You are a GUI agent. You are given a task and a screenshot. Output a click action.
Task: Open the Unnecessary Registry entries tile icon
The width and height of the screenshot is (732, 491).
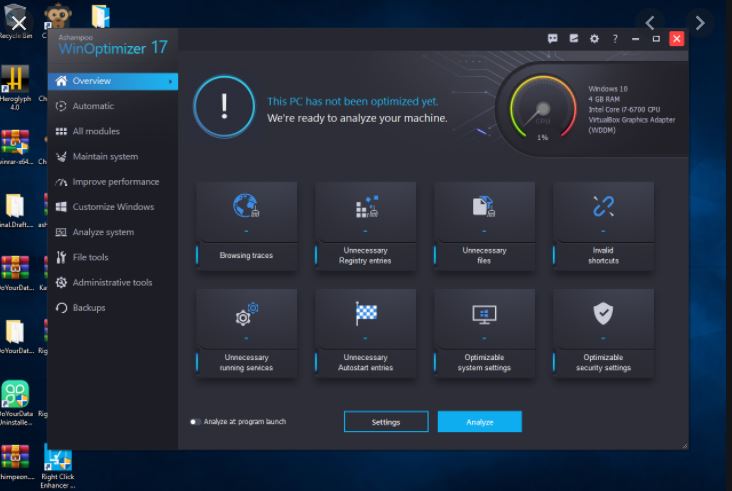[366, 207]
